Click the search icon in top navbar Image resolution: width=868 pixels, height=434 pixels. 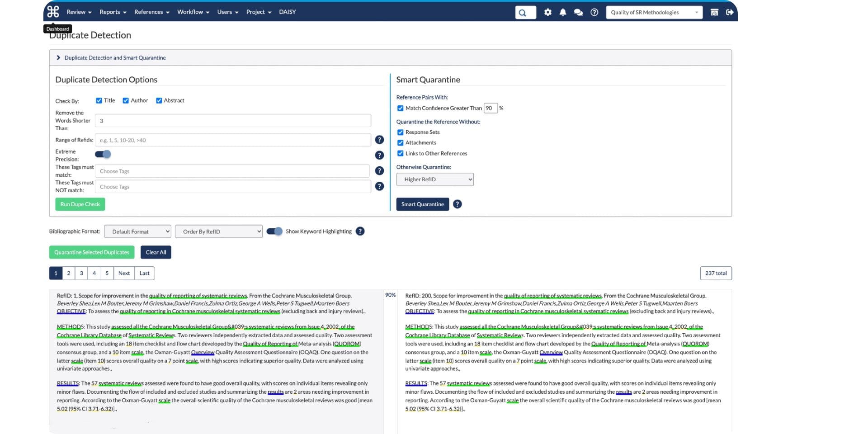525,13
